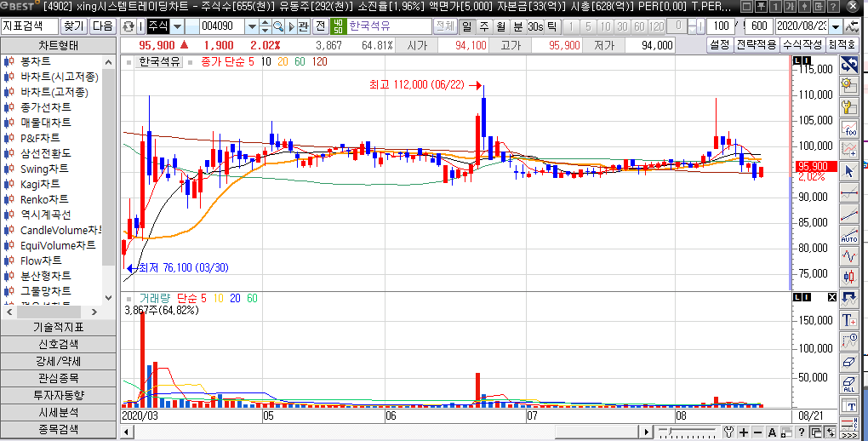Screen dimensions: 868x441
Task: Click the 설정 settings button
Action: [720, 45]
